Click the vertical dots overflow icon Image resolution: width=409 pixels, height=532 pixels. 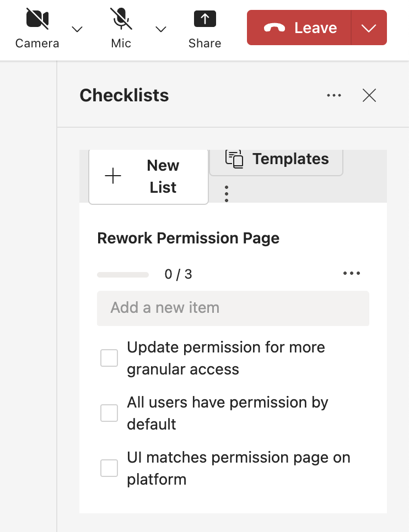[x=227, y=193]
